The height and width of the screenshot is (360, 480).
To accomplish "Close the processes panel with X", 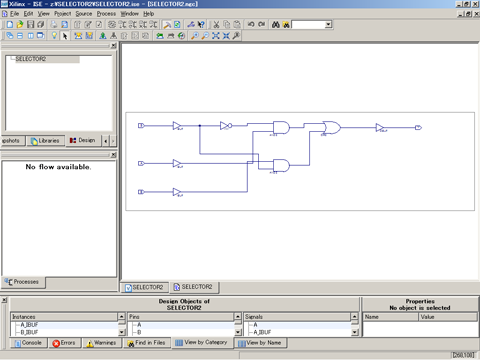I will [x=113, y=155].
